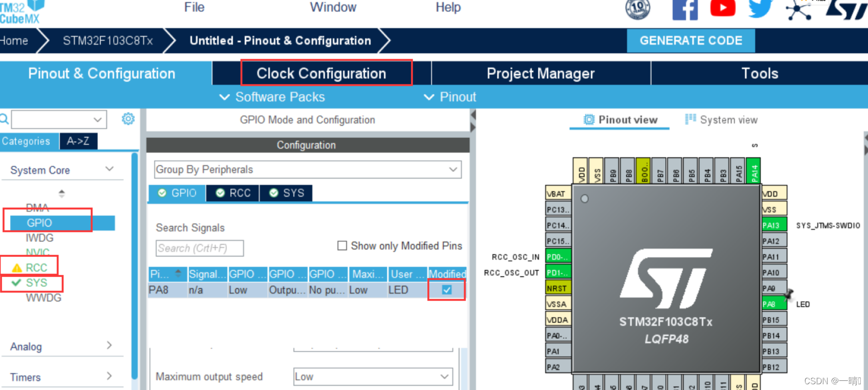Select pin PA13 on chip
Screen dimensions: 868x390
(774, 225)
